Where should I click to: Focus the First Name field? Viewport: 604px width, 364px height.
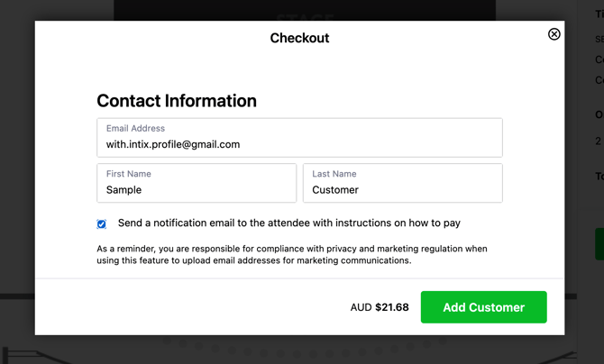coord(197,183)
